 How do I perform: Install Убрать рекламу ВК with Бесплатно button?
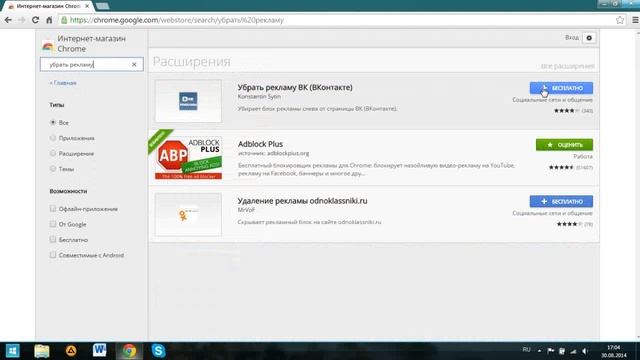(561, 88)
